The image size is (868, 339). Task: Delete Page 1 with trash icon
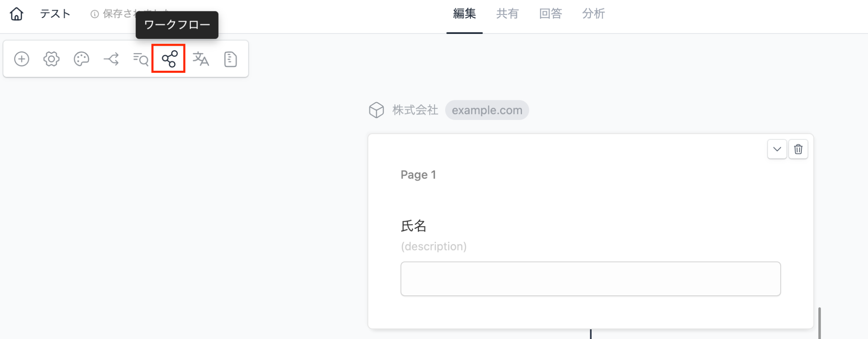click(798, 149)
